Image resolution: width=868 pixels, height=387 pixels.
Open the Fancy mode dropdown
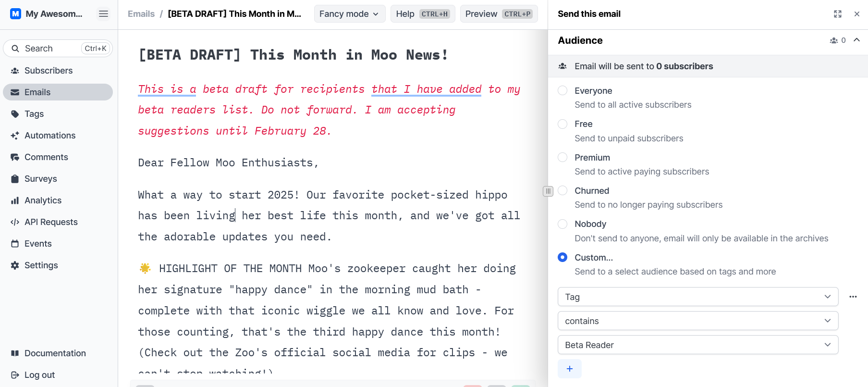point(349,14)
